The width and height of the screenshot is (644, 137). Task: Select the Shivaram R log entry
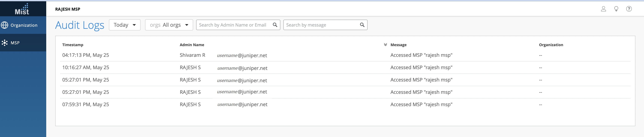click(192, 55)
